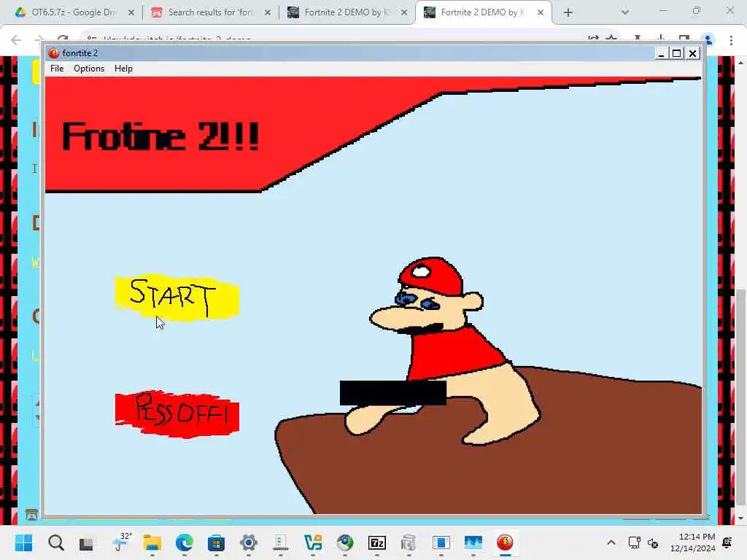Close the first Fortnite 2 DEMO tab

(404, 12)
